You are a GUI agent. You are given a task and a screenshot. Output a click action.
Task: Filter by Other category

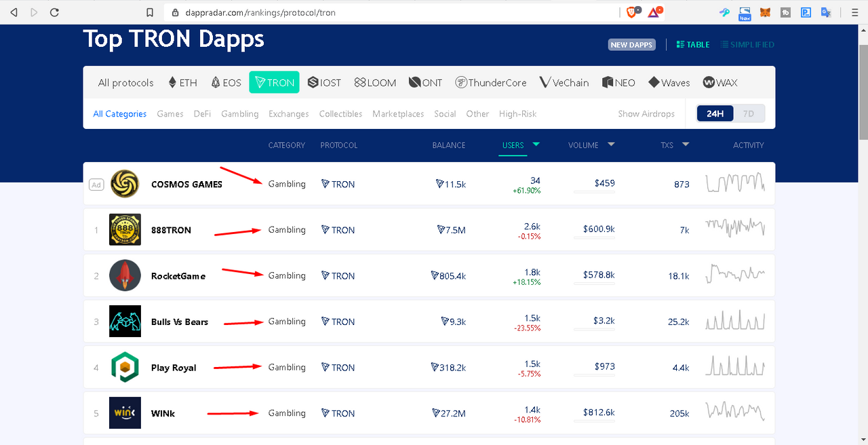point(477,114)
